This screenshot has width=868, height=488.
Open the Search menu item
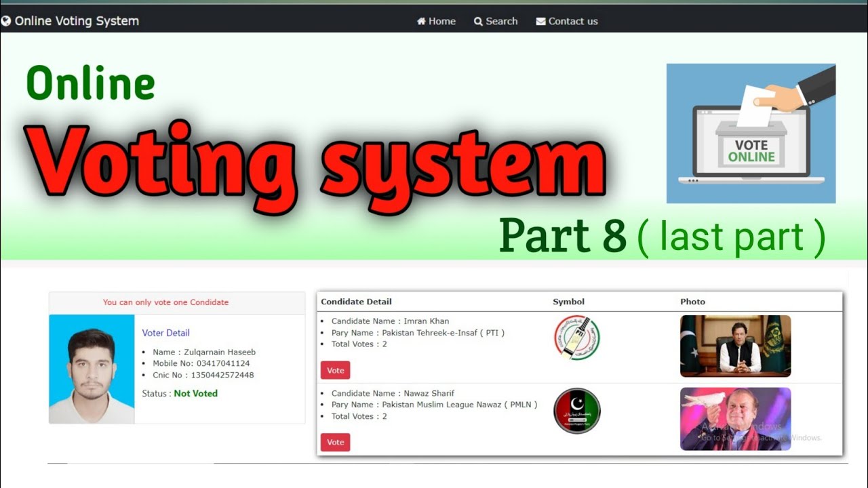496,21
